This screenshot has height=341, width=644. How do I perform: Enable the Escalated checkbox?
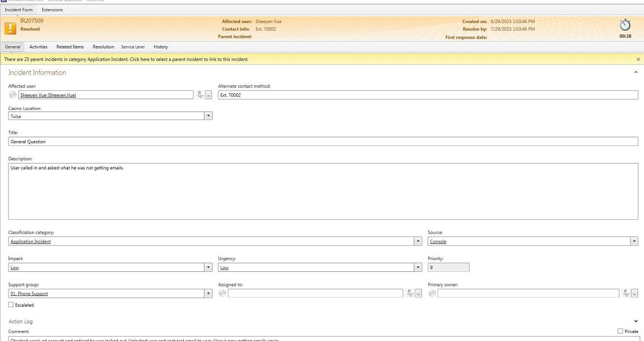click(11, 305)
